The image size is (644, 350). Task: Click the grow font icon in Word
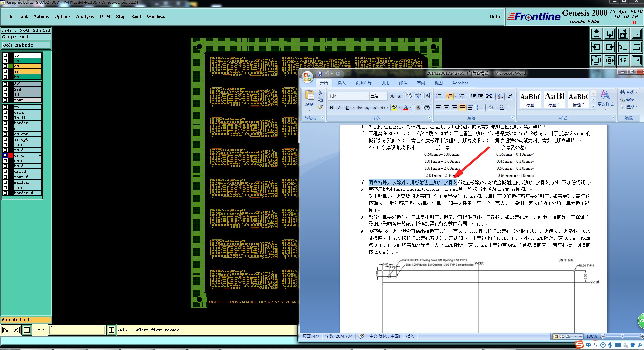[x=392, y=96]
